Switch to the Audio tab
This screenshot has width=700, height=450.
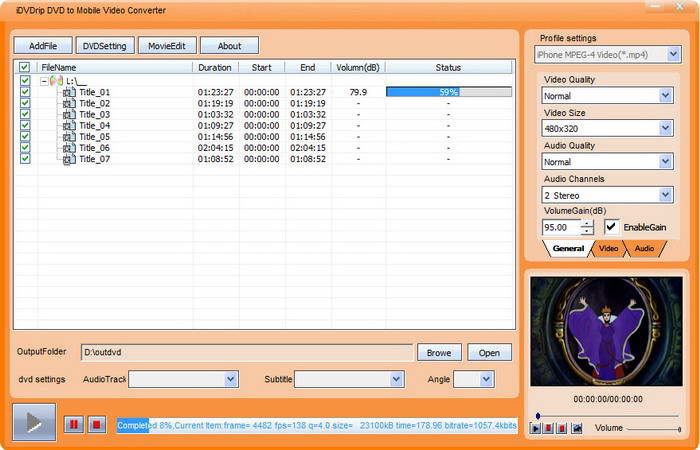(x=644, y=249)
